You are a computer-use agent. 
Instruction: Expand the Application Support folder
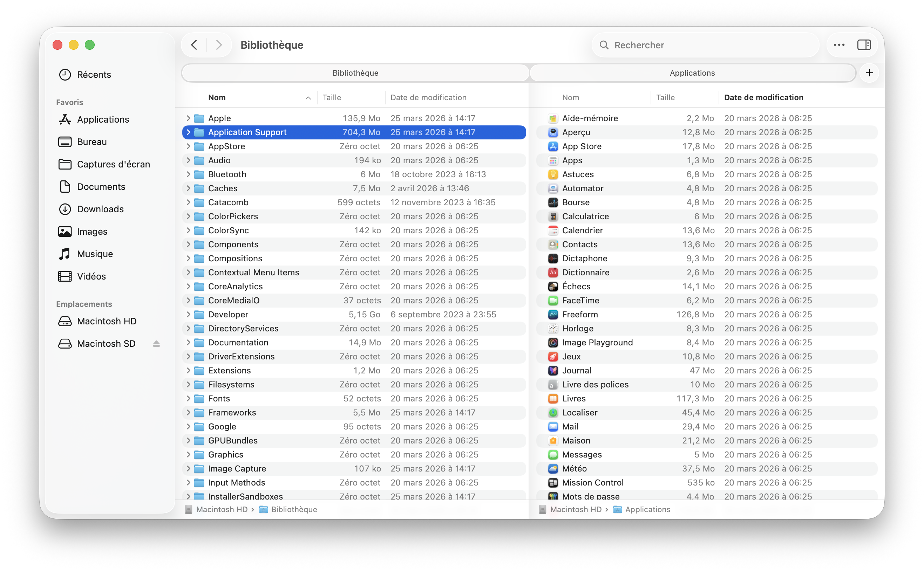click(188, 132)
